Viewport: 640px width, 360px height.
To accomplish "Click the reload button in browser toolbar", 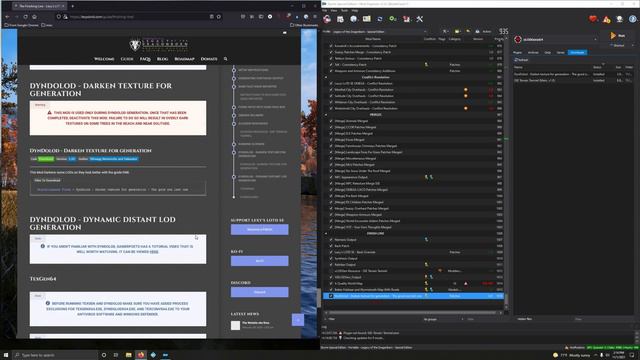I will (25, 17).
